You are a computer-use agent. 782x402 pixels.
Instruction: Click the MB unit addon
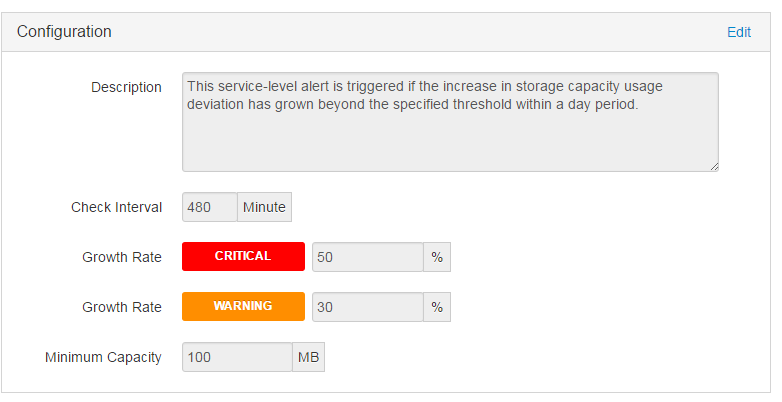pyautogui.click(x=308, y=357)
